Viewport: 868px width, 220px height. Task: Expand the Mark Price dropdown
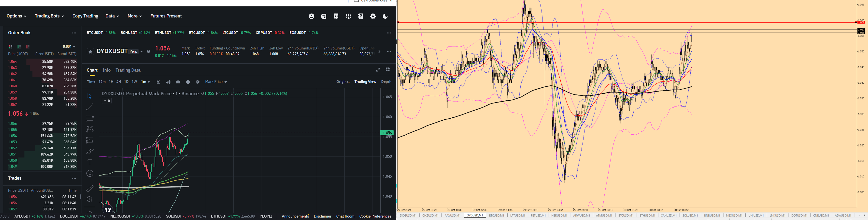(x=216, y=82)
